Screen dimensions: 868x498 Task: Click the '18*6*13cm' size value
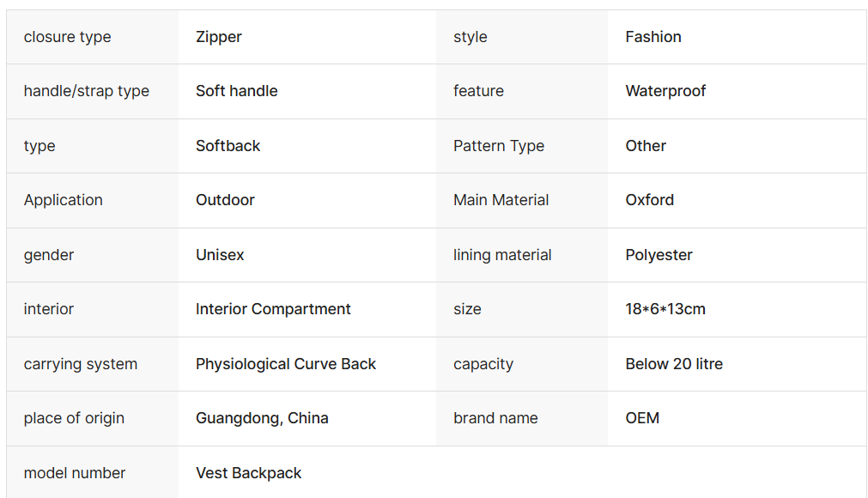665,309
